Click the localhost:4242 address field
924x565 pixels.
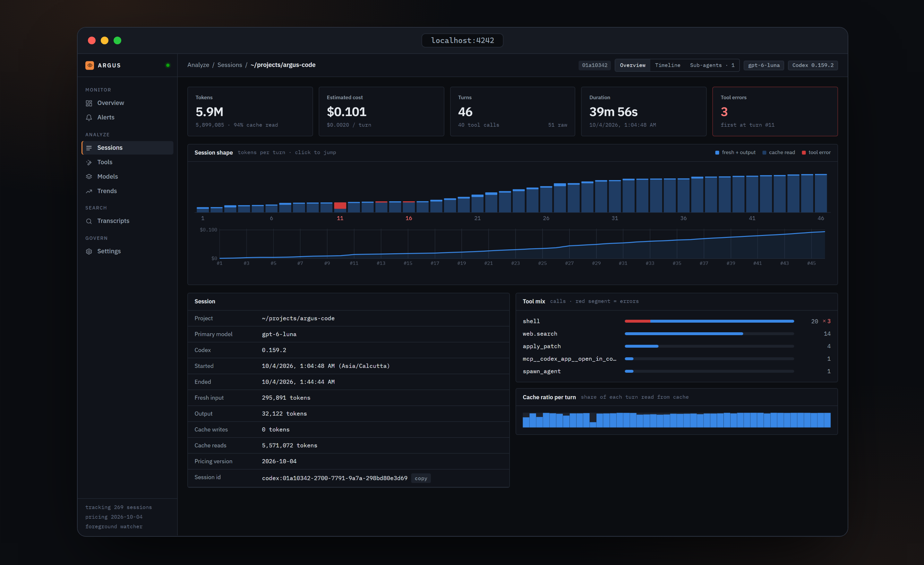462,40
